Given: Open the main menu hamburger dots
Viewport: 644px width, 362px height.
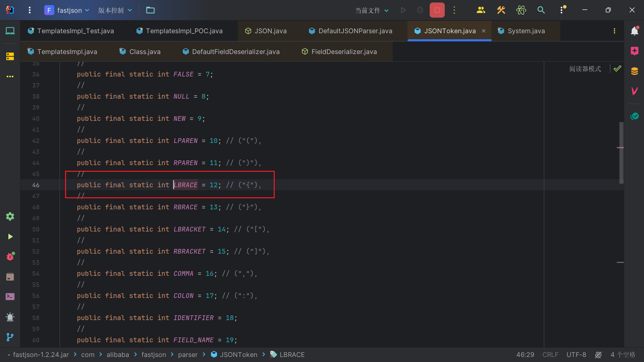Looking at the screenshot, I should [30, 10].
